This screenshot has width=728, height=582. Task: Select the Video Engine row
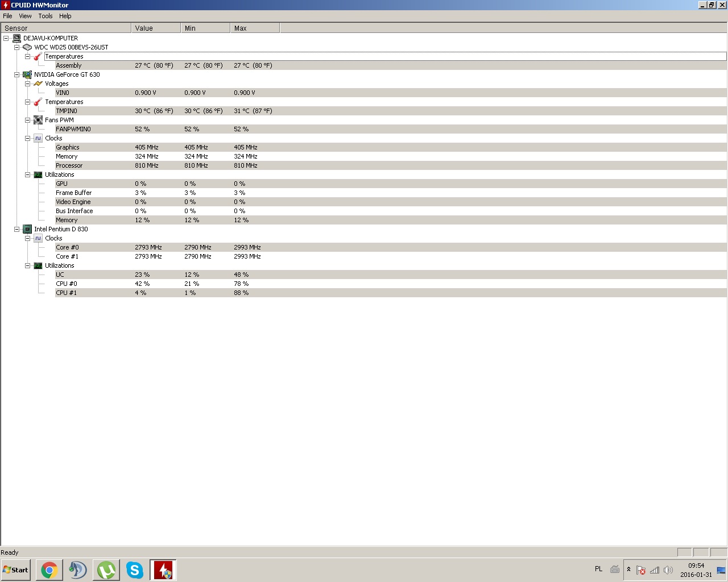tap(391, 202)
